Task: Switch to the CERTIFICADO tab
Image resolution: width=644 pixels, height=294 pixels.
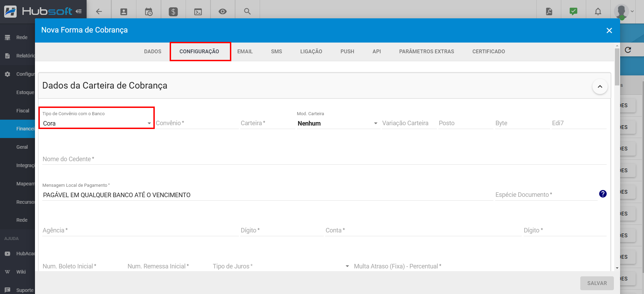Action: click(489, 52)
